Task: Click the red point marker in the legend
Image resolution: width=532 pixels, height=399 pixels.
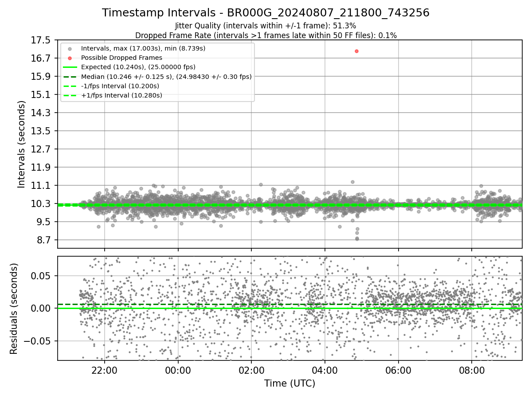Action: (70, 58)
